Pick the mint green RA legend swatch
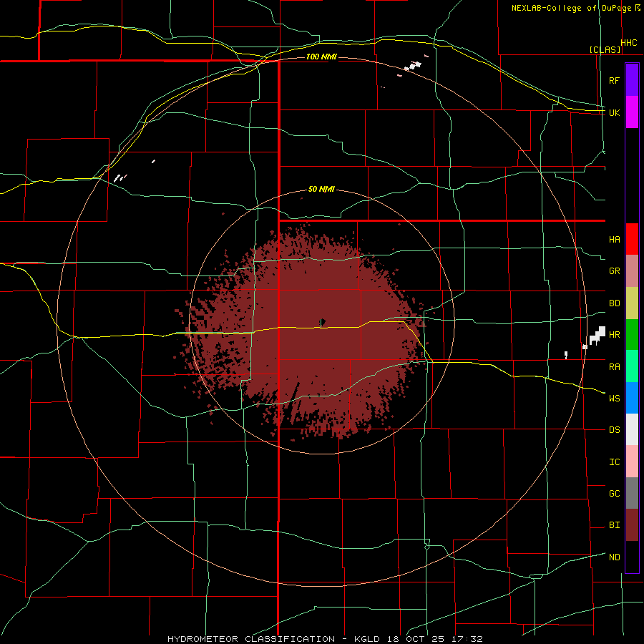Image resolution: width=644 pixels, height=644 pixels. (x=632, y=366)
